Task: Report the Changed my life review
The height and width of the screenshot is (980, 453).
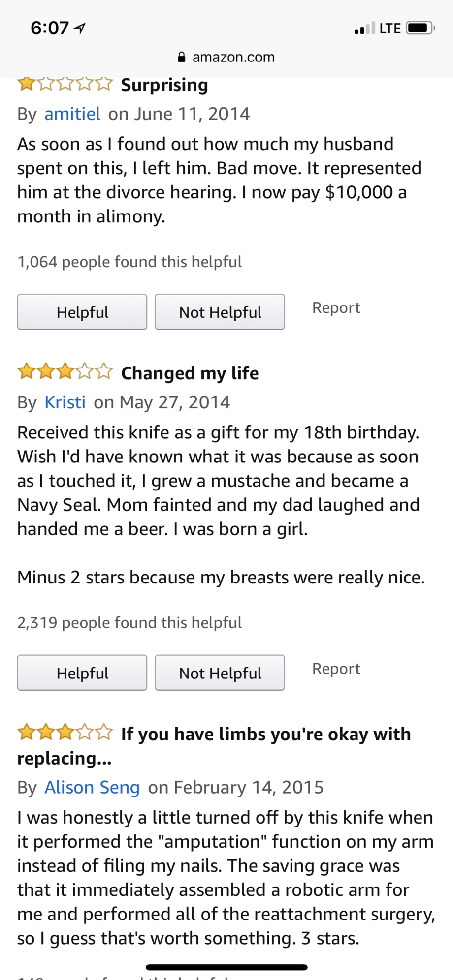Action: pos(336,669)
